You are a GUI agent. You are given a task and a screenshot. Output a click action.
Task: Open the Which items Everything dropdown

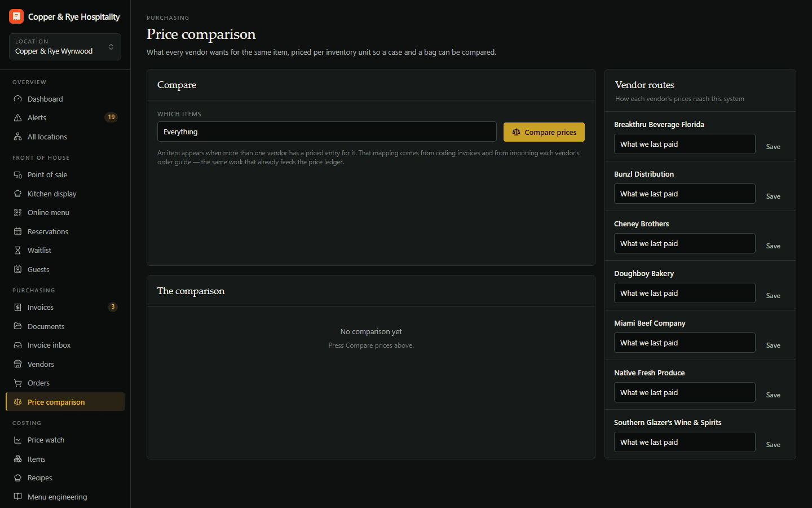(x=326, y=132)
